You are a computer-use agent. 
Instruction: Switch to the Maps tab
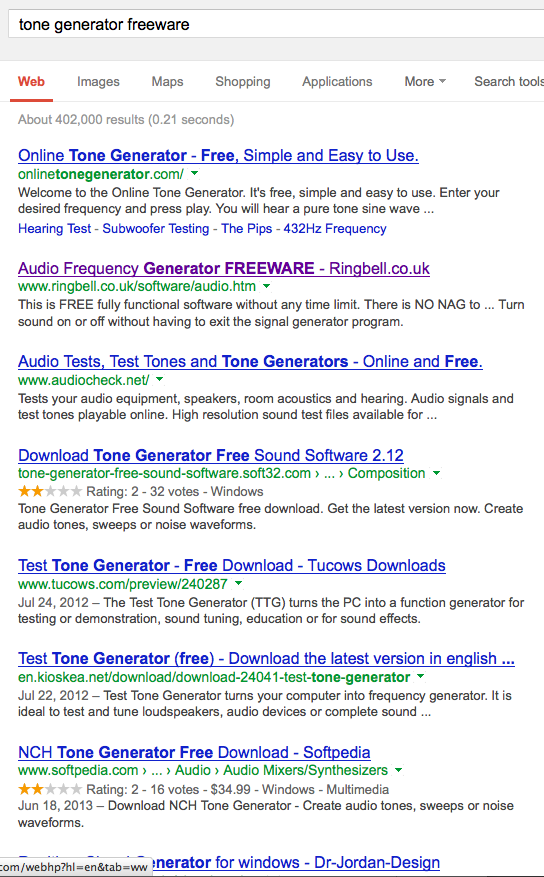(167, 82)
